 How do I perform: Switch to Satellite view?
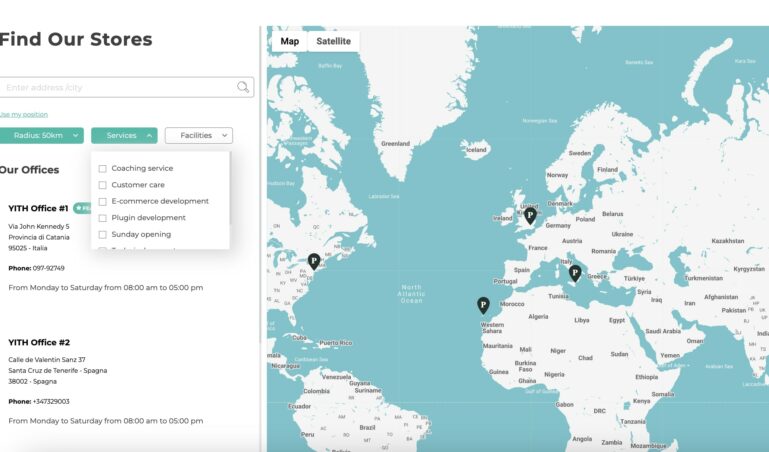(x=333, y=41)
